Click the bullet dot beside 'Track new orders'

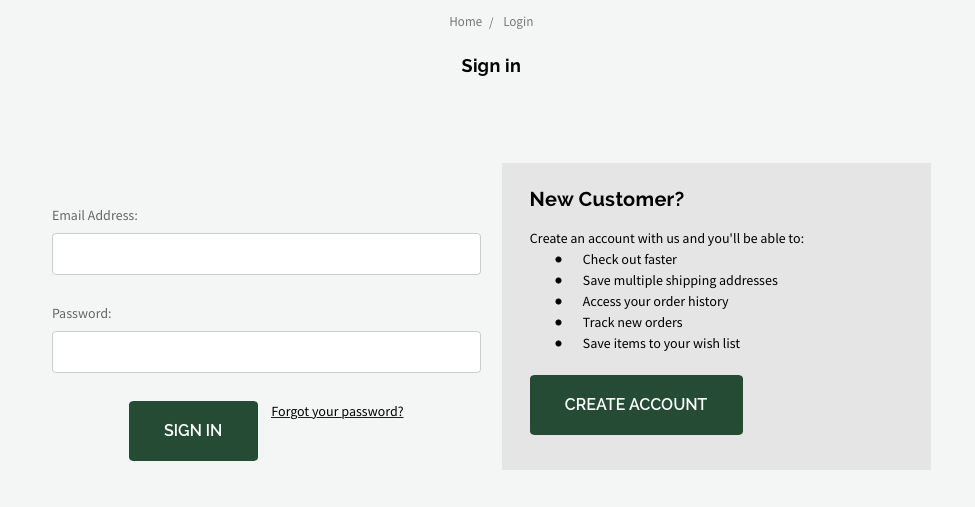pos(558,322)
